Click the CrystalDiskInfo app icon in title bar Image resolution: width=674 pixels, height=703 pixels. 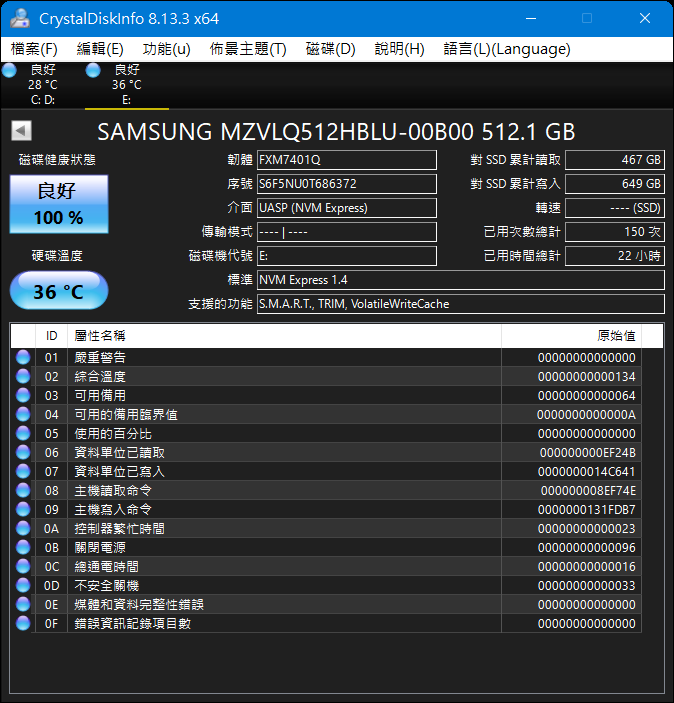[20, 18]
